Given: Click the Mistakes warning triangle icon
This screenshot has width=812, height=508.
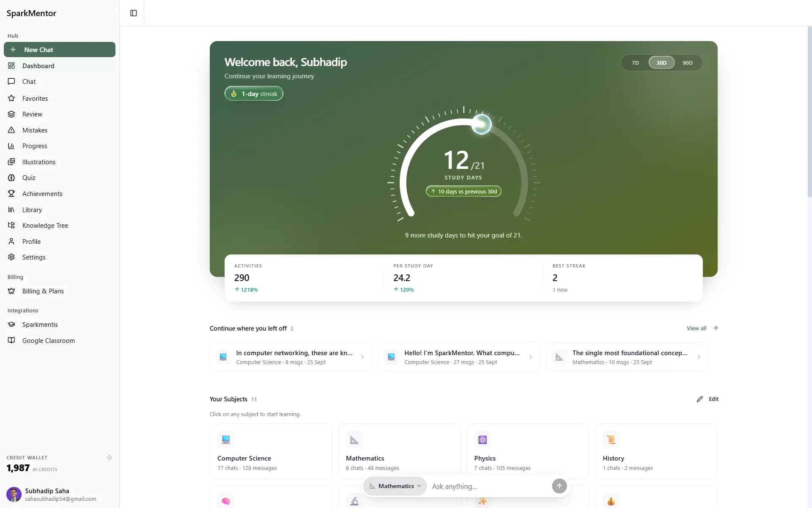Looking at the screenshot, I should pyautogui.click(x=11, y=130).
